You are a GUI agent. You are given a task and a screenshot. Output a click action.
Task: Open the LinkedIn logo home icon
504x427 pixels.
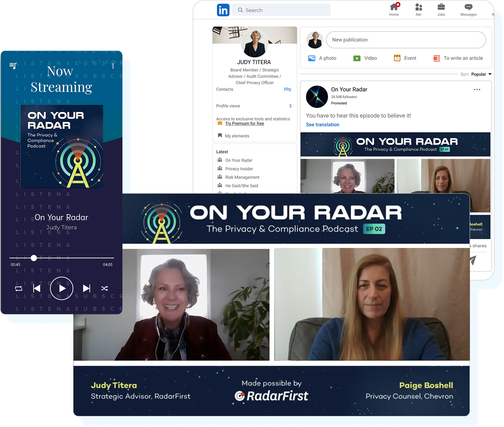coord(223,10)
